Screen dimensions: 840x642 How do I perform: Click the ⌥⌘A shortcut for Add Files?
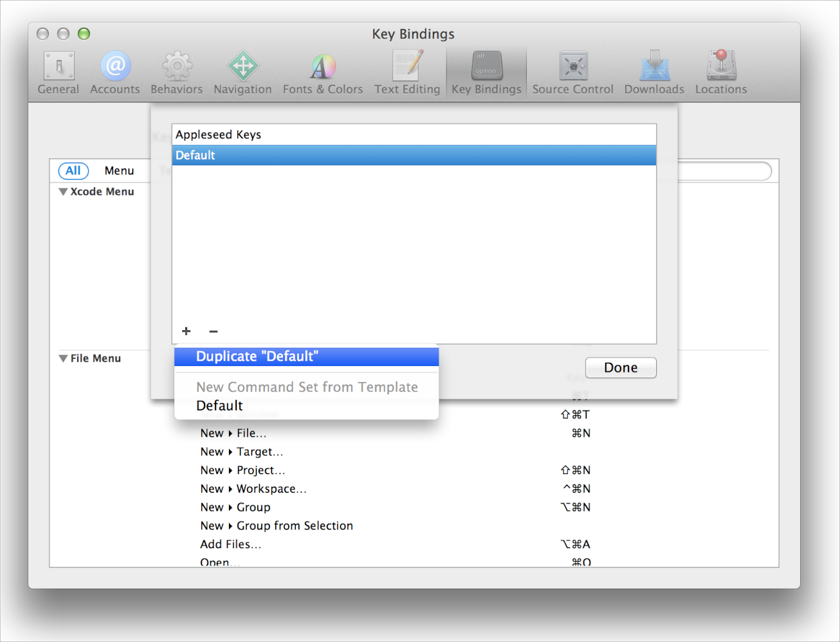click(576, 544)
